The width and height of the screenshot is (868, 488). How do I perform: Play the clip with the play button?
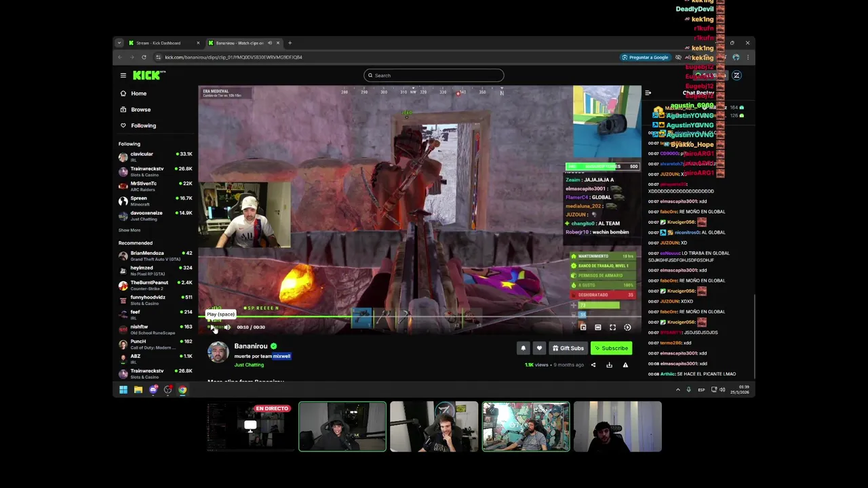coord(212,327)
